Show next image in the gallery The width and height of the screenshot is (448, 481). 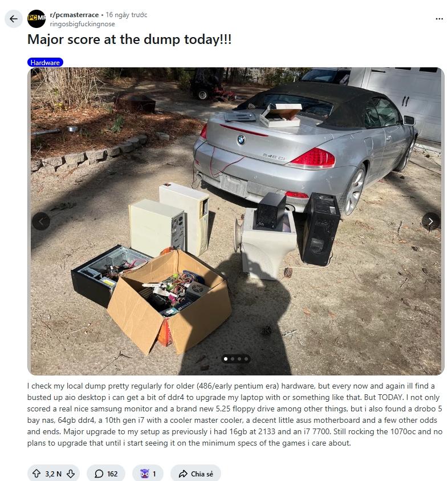[x=430, y=221]
